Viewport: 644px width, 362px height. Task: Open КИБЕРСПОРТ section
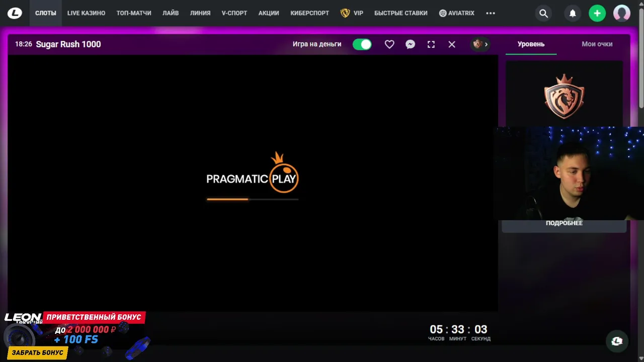tap(309, 13)
